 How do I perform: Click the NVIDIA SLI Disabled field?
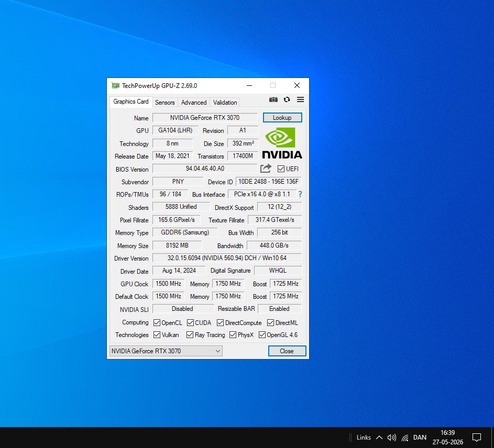[183, 309]
